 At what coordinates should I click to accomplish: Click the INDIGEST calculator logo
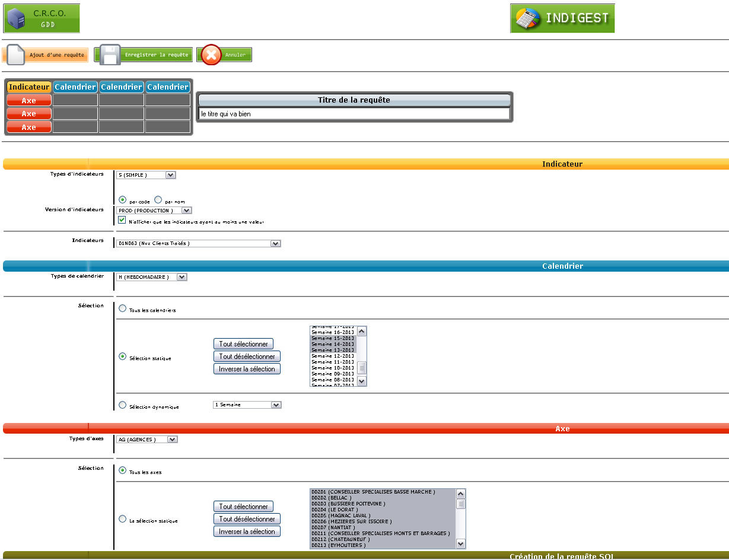pos(562,18)
